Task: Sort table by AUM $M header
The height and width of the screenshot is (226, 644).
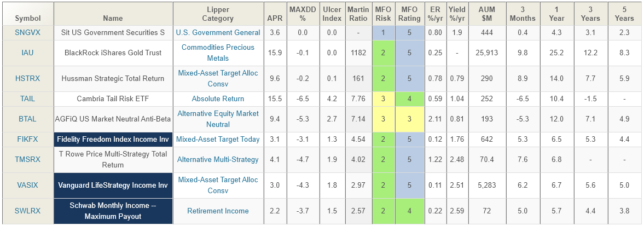Action: click(487, 14)
